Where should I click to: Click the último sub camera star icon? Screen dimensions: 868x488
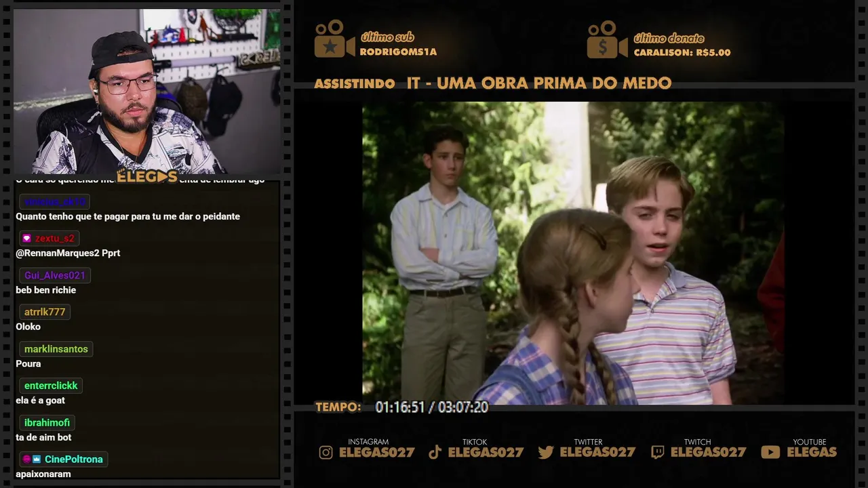pyautogui.click(x=334, y=39)
